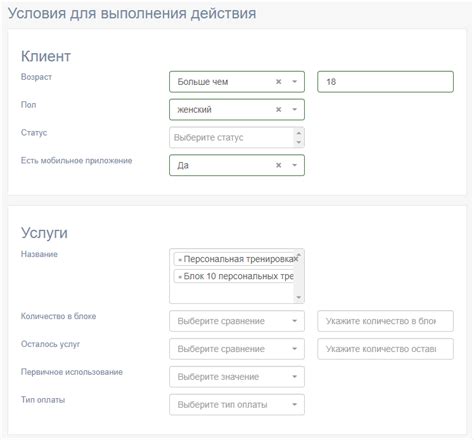
Task: Click the 'Условия для выполнения действия' page title
Action: point(132,13)
